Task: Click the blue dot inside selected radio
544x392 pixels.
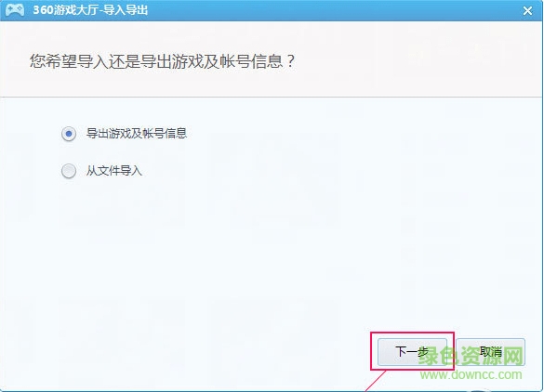Action: pyautogui.click(x=69, y=134)
